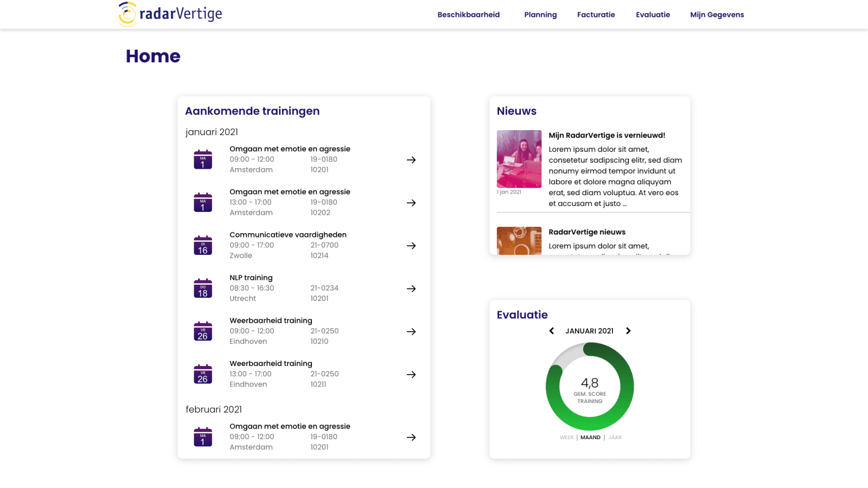
Task: Go to next month in Evaluatie
Action: (628, 331)
